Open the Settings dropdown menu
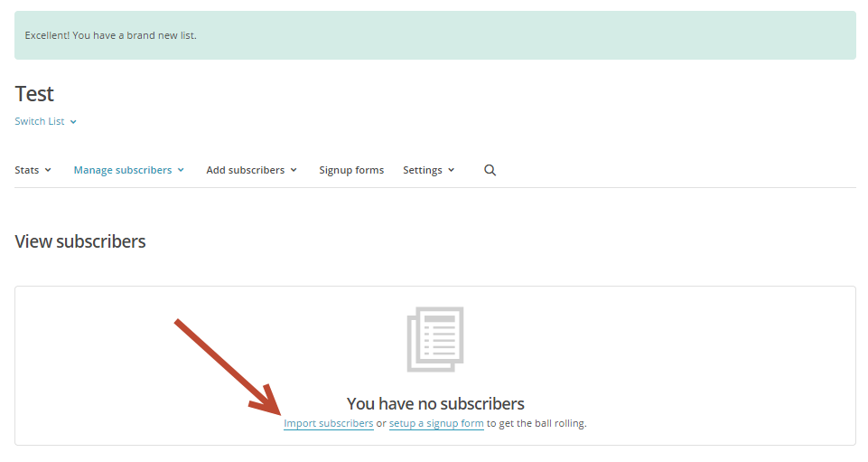The height and width of the screenshot is (462, 868). click(428, 170)
